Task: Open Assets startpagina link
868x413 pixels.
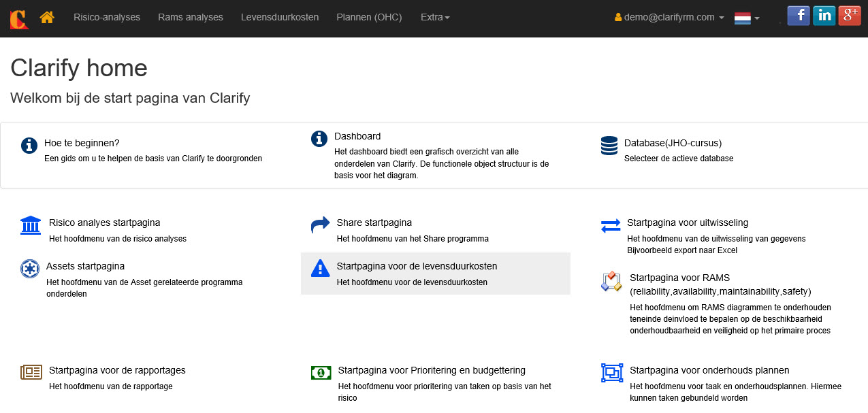Action: pyautogui.click(x=85, y=266)
